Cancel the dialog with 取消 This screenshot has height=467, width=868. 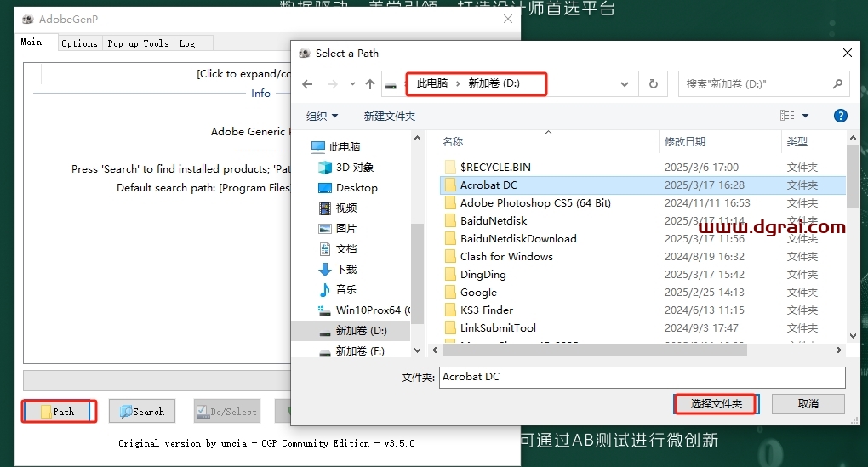click(808, 404)
